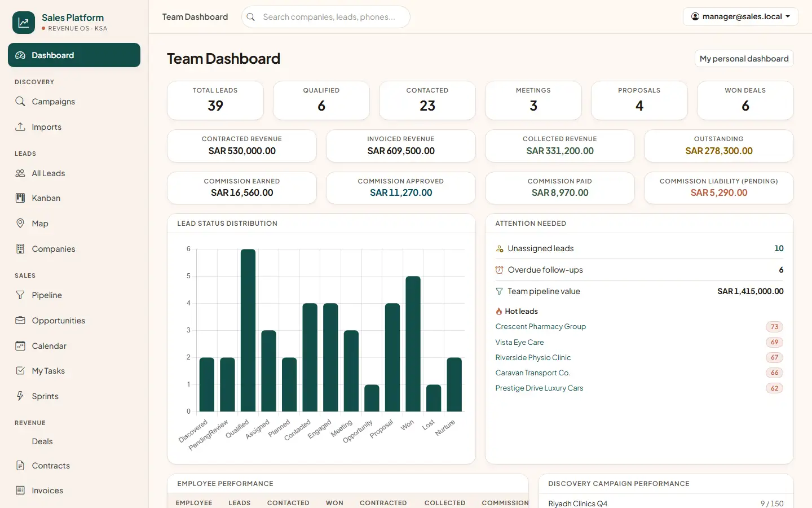Click the Won Deals card
The width and height of the screenshot is (812, 508).
click(745, 100)
